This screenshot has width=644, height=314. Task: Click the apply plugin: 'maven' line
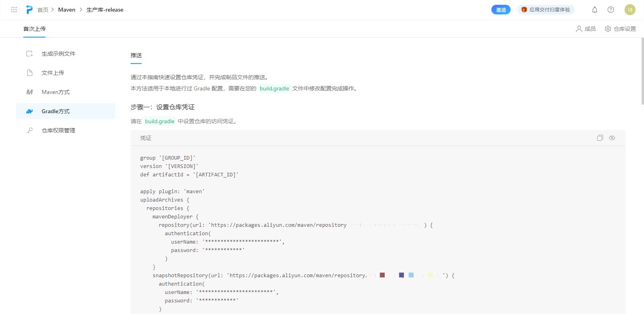(x=172, y=192)
